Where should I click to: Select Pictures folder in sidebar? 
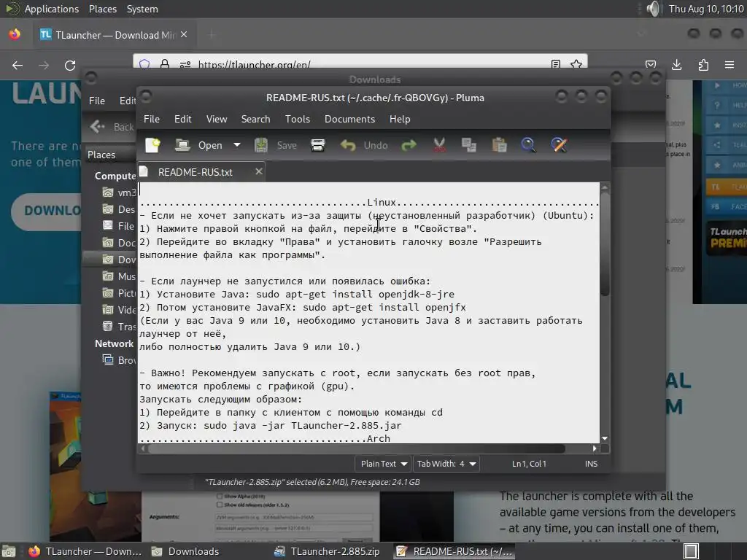(x=120, y=293)
